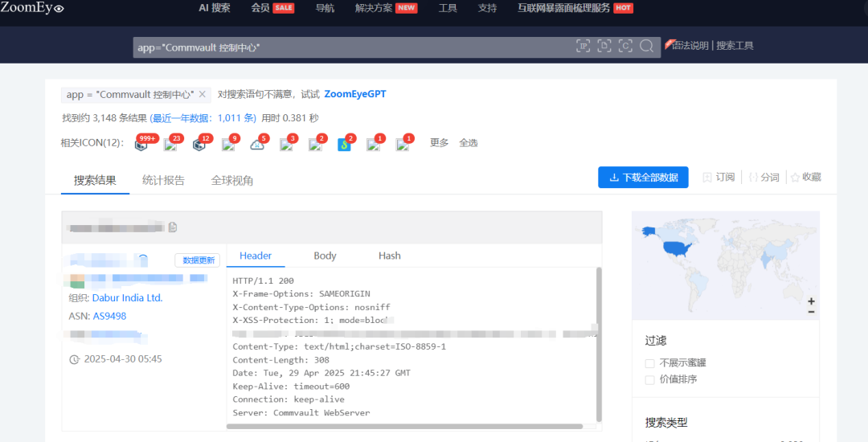This screenshot has width=868, height=442.
Task: Click 下载全部数据 button
Action: [643, 177]
